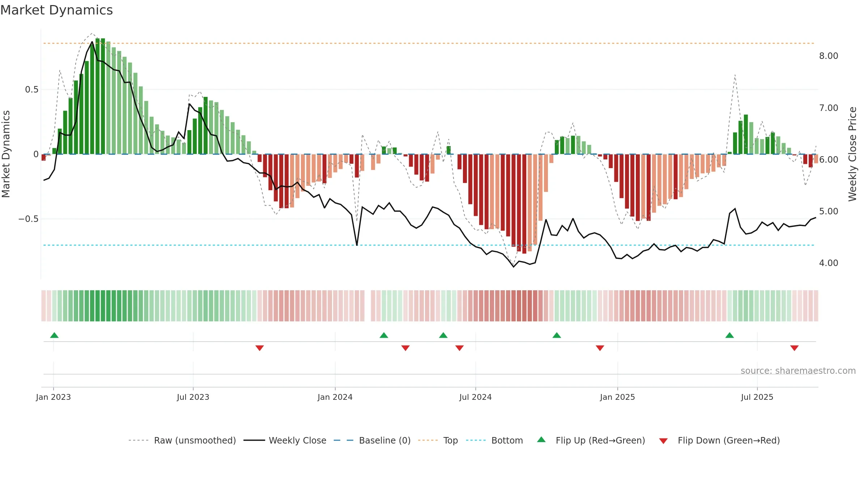Click the −0.5 dynamics axis tick
Image resolution: width=868 pixels, height=488 pixels.
(x=28, y=219)
